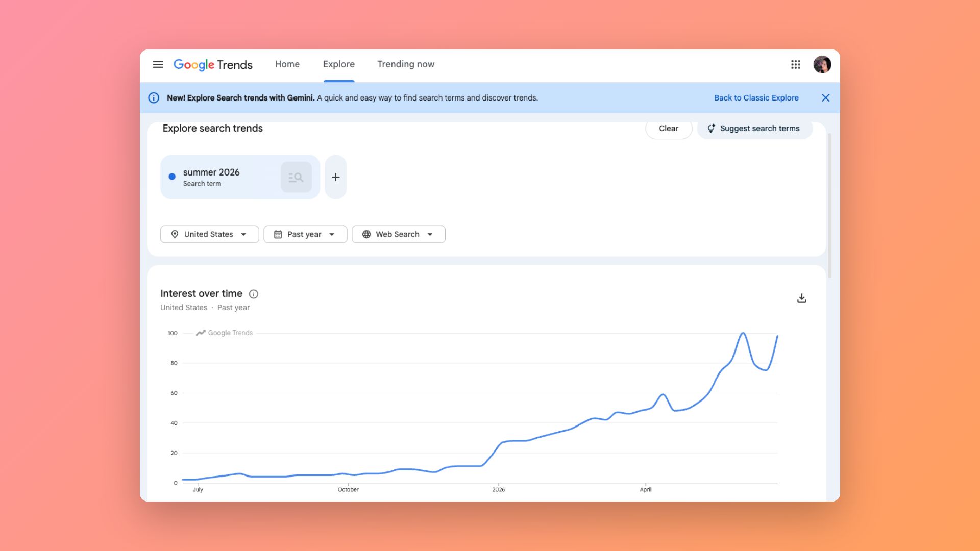Download the Interest over time chart data

[x=802, y=298]
